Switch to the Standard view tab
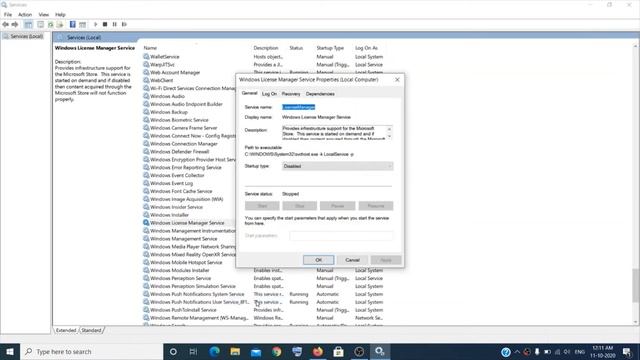The height and width of the screenshot is (360, 640). 91,330
